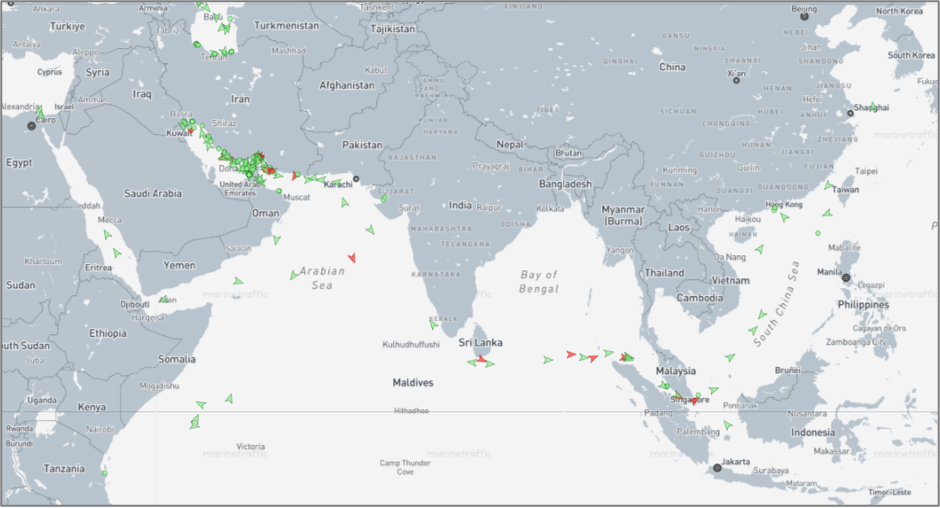Click the Afghanistan country label
This screenshot has height=508, width=940.
(347, 85)
